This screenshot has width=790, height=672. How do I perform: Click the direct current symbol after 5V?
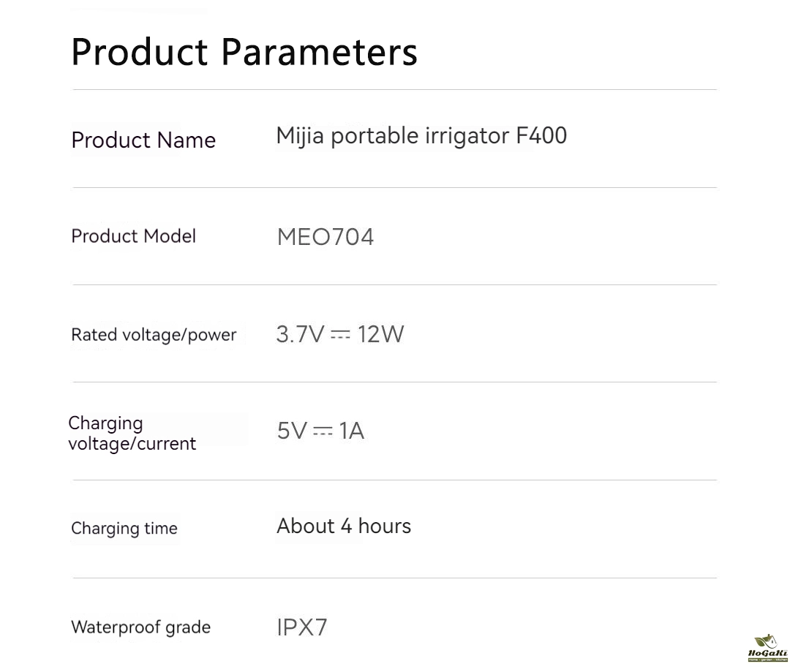323,431
